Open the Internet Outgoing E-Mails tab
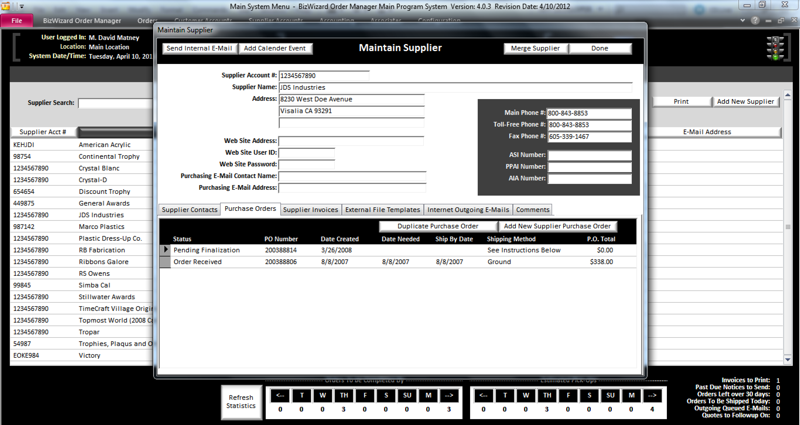This screenshot has width=800, height=425. [468, 210]
